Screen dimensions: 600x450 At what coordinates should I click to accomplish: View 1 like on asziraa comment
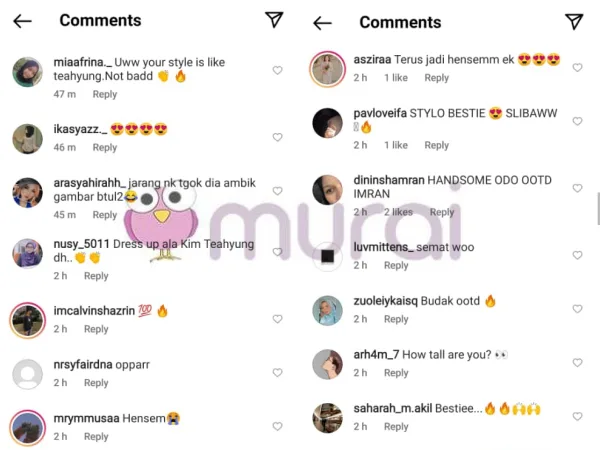pos(396,78)
